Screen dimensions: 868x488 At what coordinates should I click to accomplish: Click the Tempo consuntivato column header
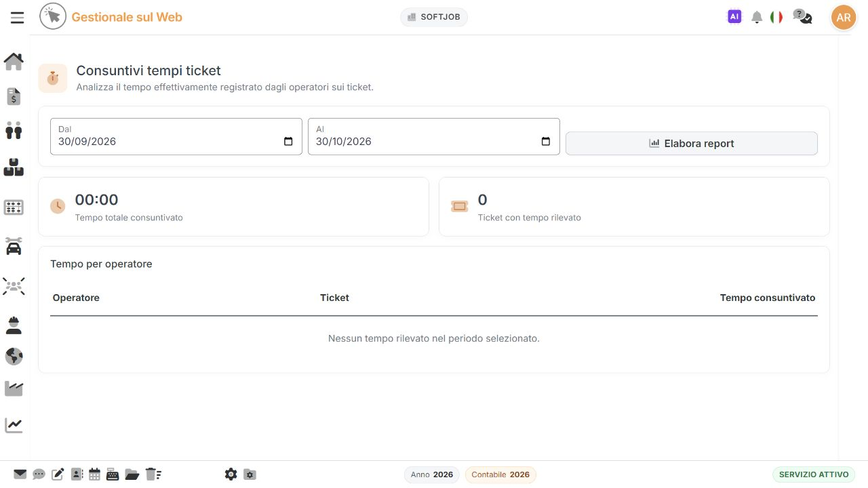click(x=768, y=298)
